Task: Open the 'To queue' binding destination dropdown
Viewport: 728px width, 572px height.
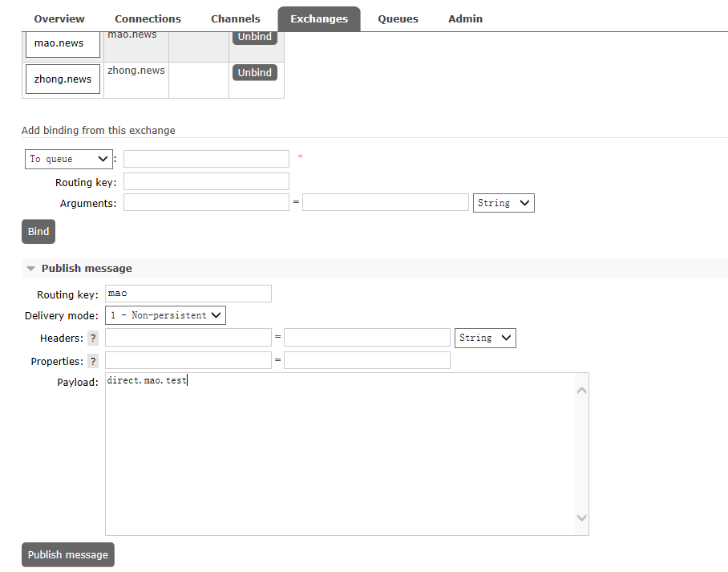Action: point(69,159)
